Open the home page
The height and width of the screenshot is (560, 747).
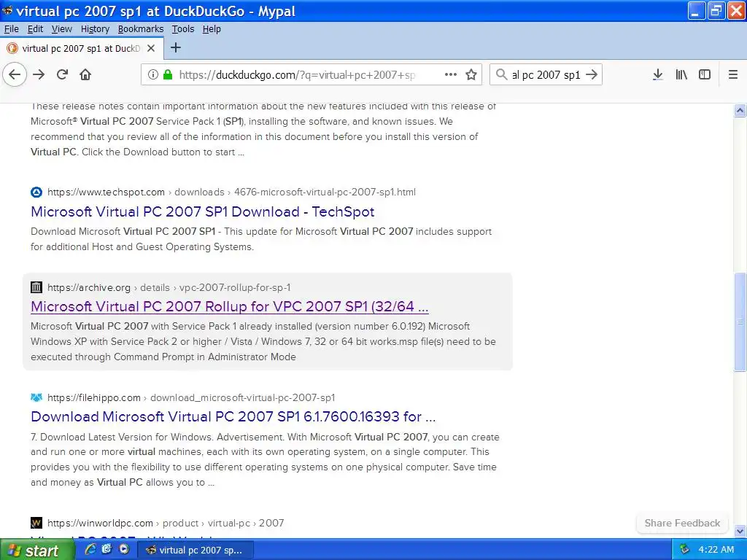(85, 74)
